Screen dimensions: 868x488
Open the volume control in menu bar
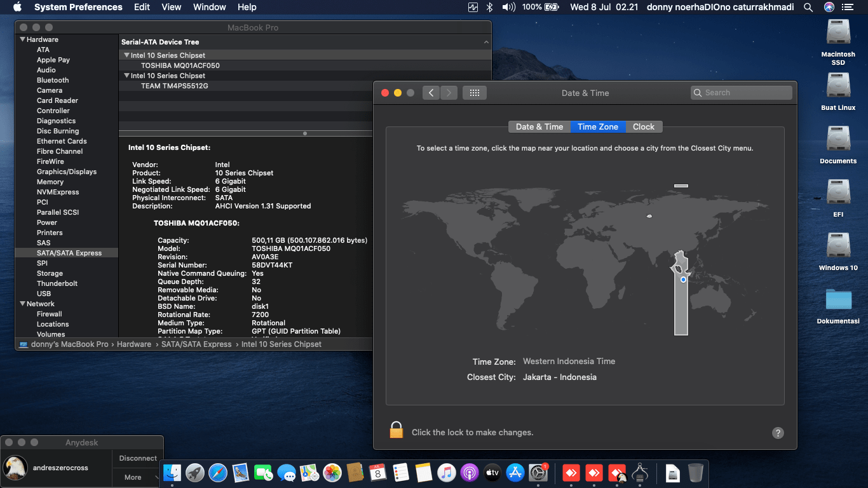point(508,7)
